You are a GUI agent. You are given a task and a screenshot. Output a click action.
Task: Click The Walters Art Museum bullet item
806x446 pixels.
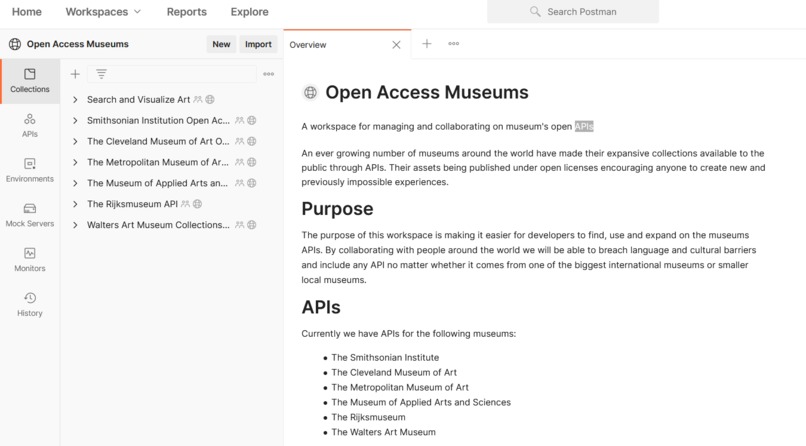(x=383, y=432)
